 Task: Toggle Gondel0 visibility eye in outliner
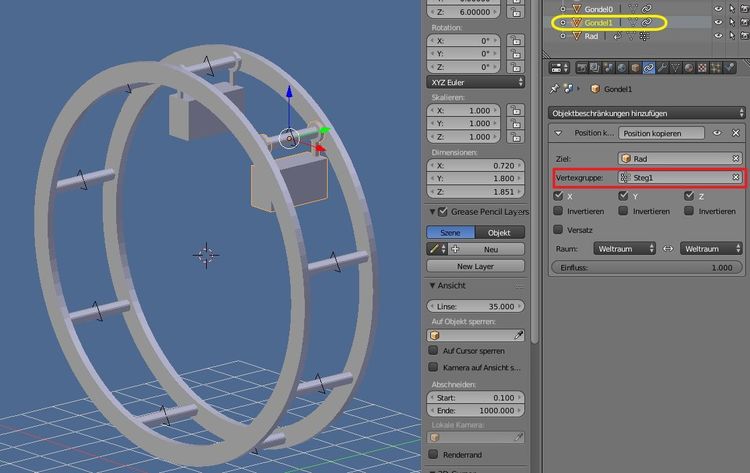[718, 9]
